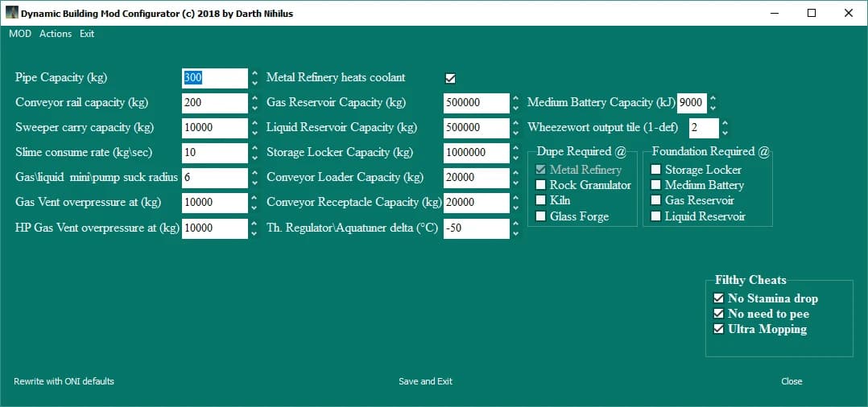Screen dimensions: 868x407
Task: Click the Aquatuner delta temperature field
Action: click(476, 228)
